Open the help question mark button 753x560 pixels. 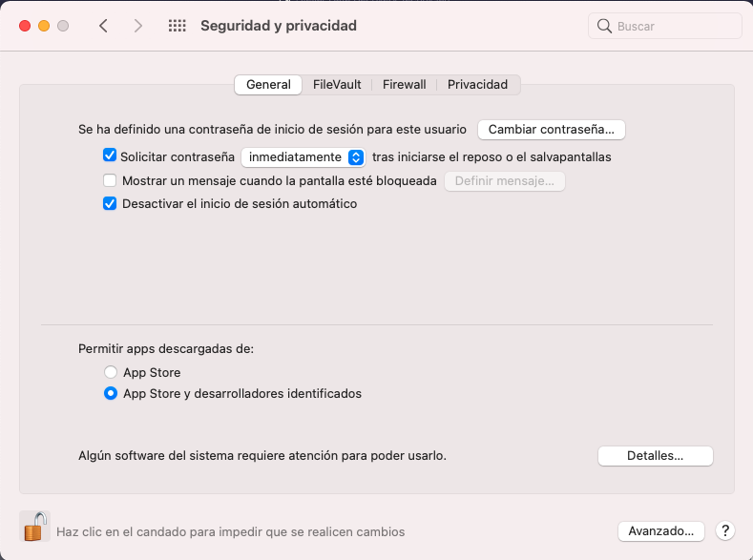(724, 530)
